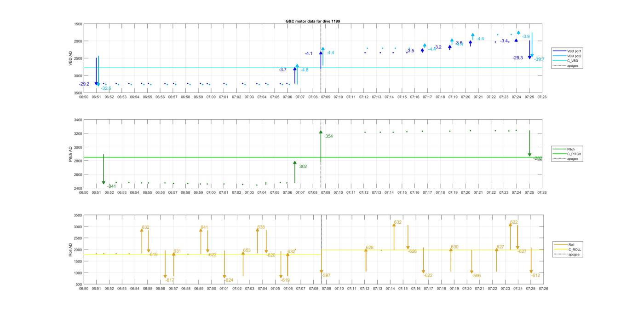
Task: Click the '-39.7' VBD data label
Action: pos(539,59)
